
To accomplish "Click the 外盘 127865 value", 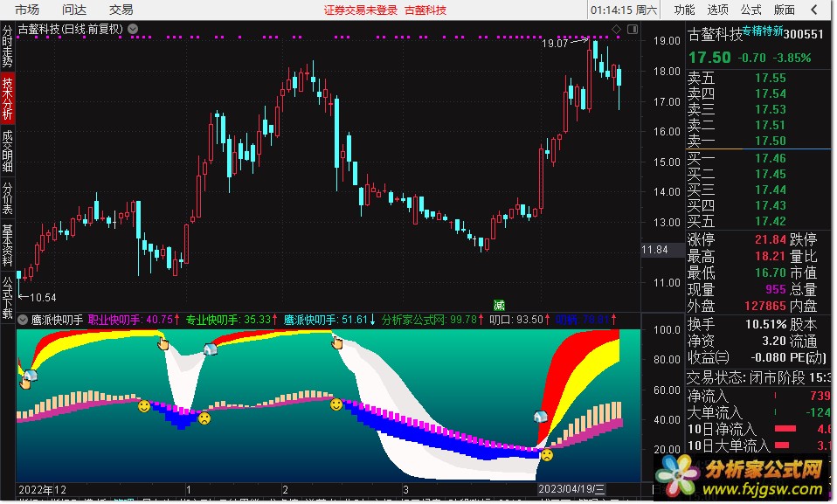I will [x=765, y=306].
